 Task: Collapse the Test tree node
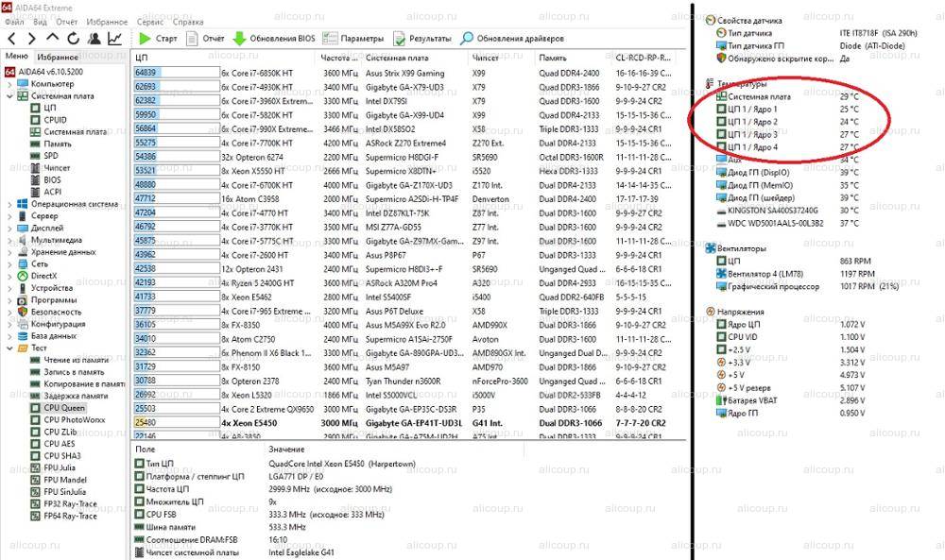pyautogui.click(x=10, y=348)
